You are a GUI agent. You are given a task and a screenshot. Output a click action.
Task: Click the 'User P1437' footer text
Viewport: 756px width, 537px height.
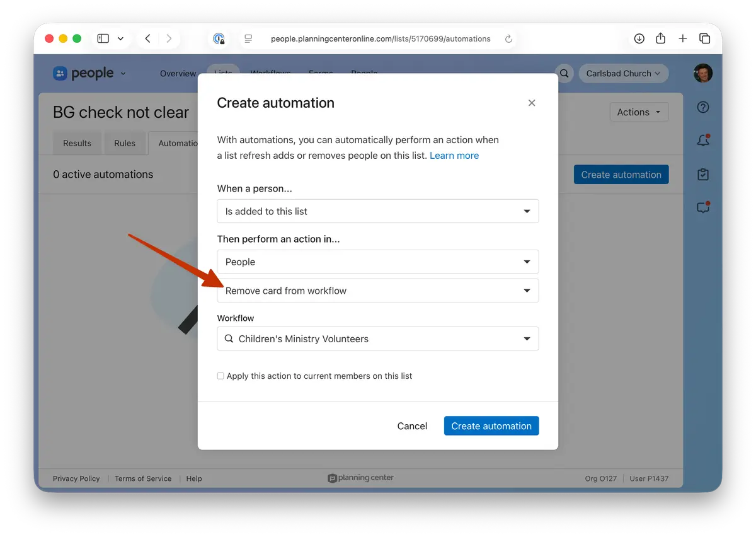coord(649,478)
